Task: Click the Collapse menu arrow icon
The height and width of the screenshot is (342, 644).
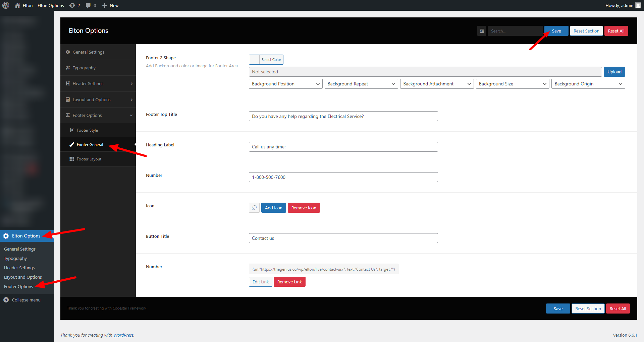Action: 6,300
